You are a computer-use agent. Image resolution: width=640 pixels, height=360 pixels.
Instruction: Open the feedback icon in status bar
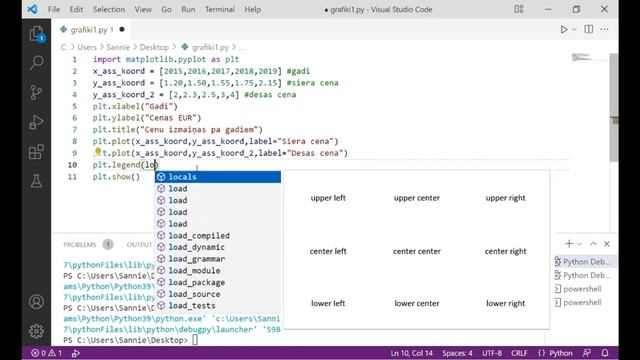[587, 353]
